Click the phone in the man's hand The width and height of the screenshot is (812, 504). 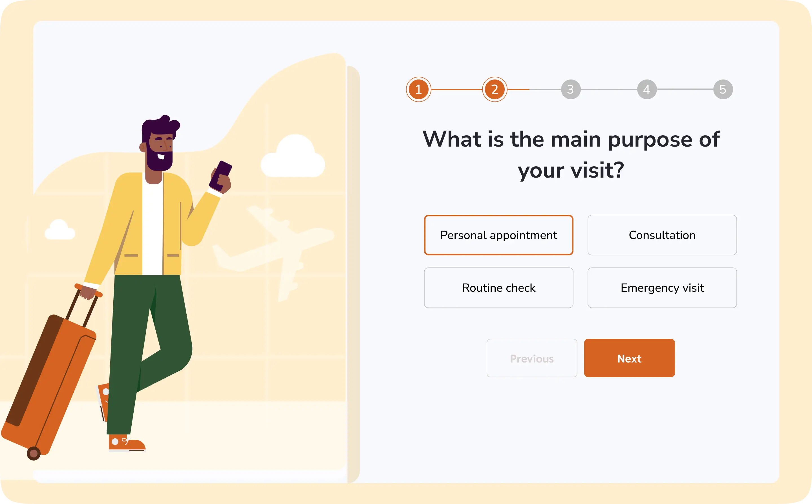pyautogui.click(x=221, y=175)
